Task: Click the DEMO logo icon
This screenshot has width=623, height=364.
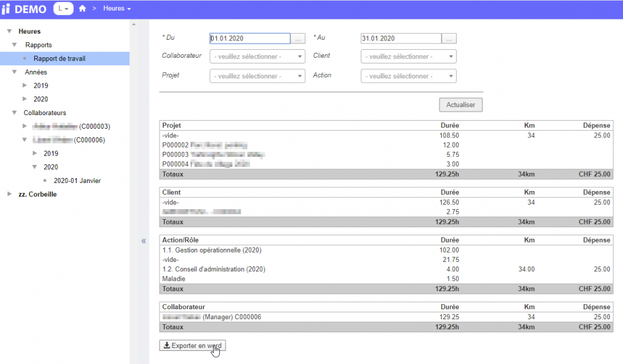Action: coord(6,9)
